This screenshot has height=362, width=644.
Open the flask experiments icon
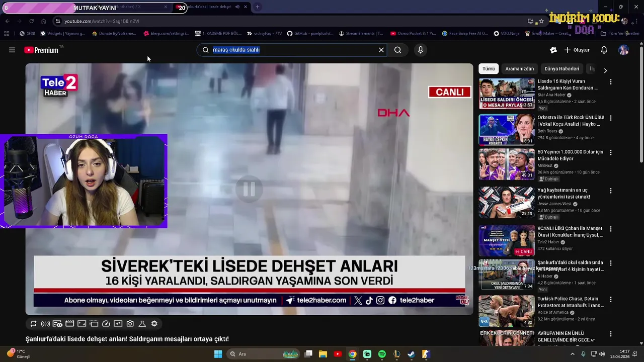point(142,324)
